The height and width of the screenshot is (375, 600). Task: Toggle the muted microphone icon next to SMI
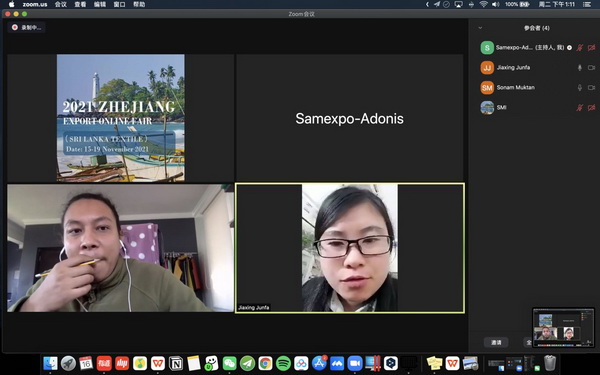tap(580, 108)
